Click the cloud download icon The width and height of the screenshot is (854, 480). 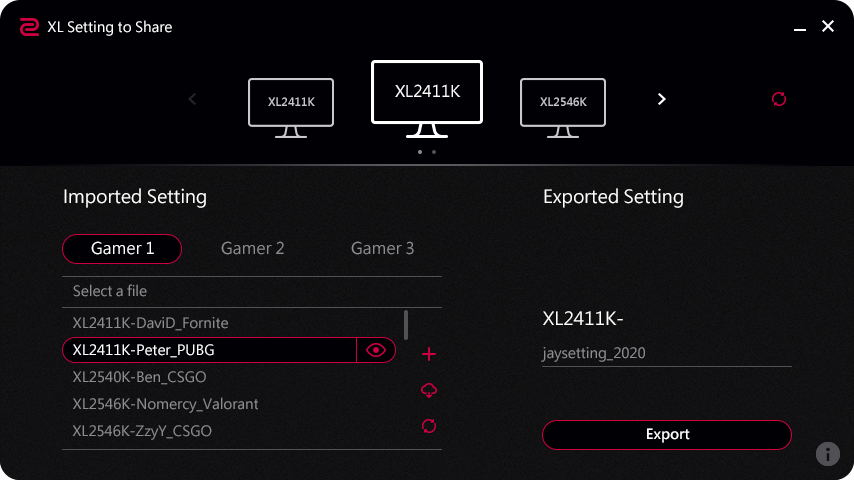click(x=429, y=390)
